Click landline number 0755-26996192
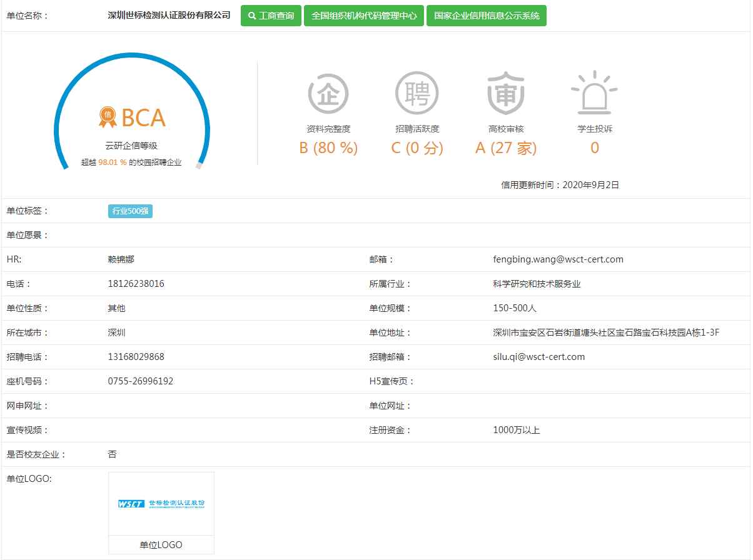753x560 pixels. click(x=140, y=381)
